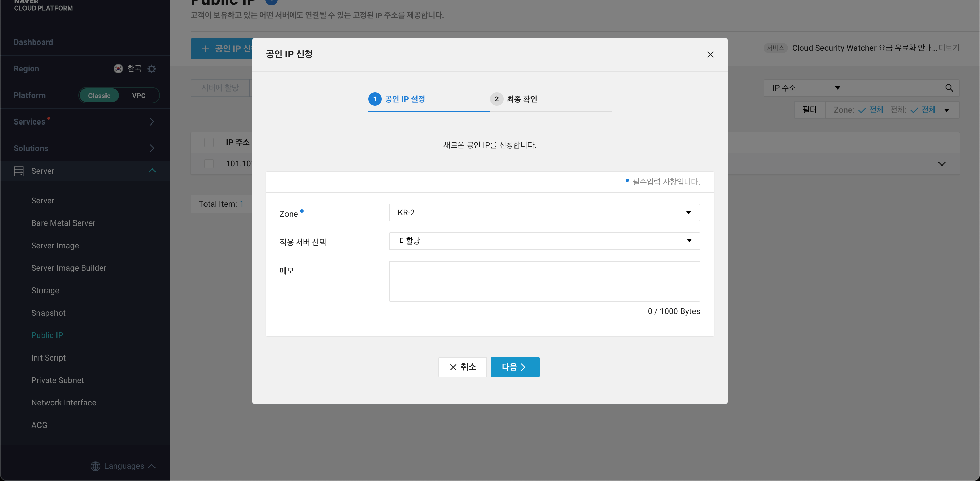
Task: Switch platform toggle to VPC
Action: pos(138,96)
